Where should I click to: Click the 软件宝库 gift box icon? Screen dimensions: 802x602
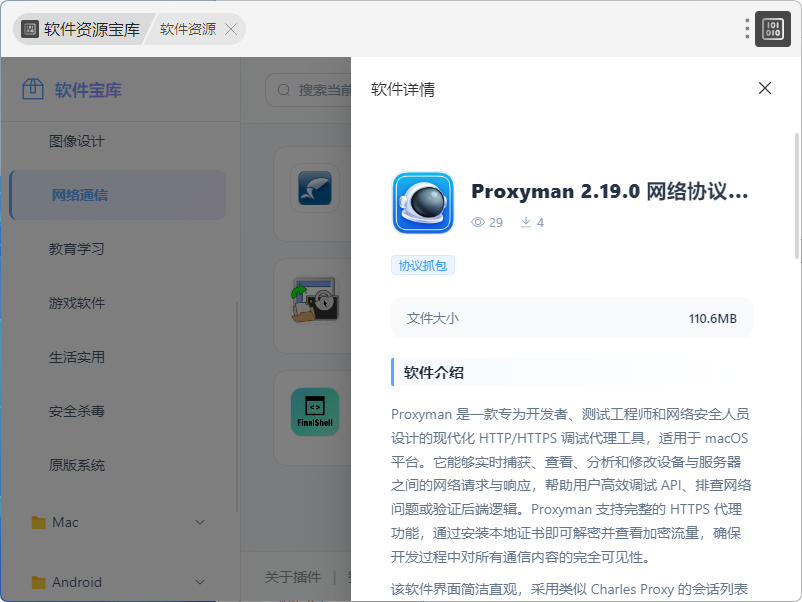33,90
